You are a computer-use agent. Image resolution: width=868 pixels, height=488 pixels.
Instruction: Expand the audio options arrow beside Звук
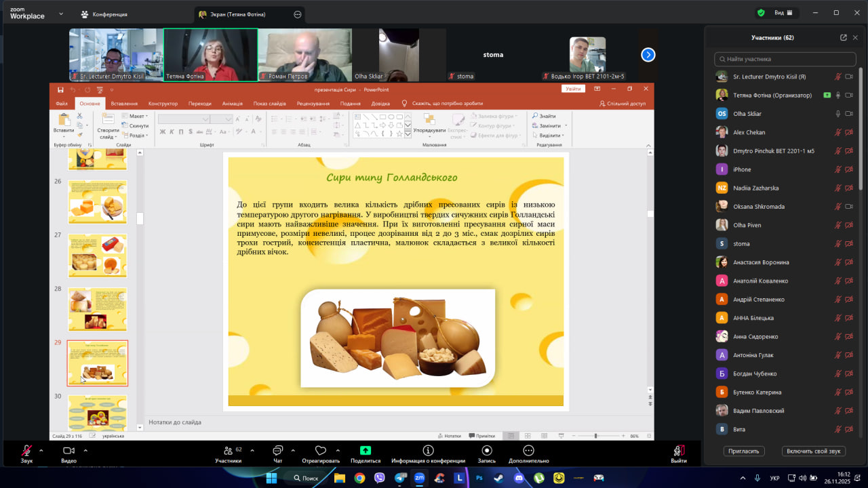tap(41, 450)
